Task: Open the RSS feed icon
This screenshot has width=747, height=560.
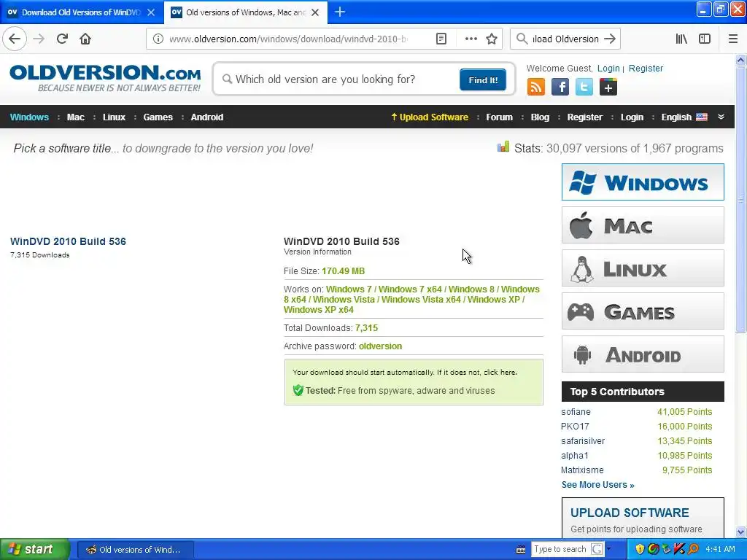Action: click(x=536, y=87)
